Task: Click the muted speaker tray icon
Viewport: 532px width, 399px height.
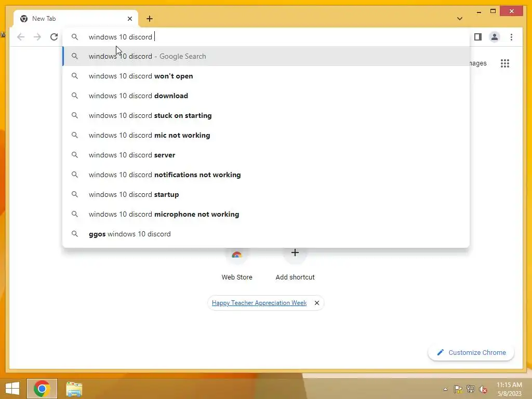Action: (x=483, y=389)
